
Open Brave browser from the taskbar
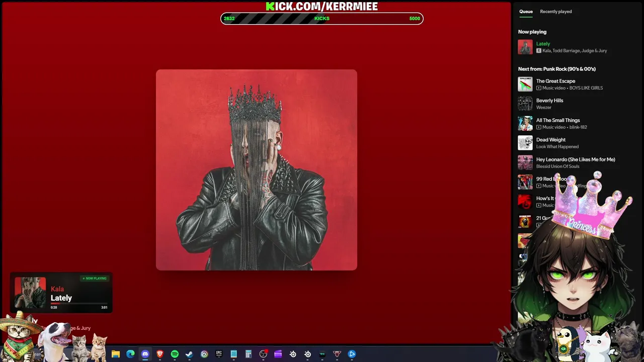pyautogui.click(x=160, y=354)
